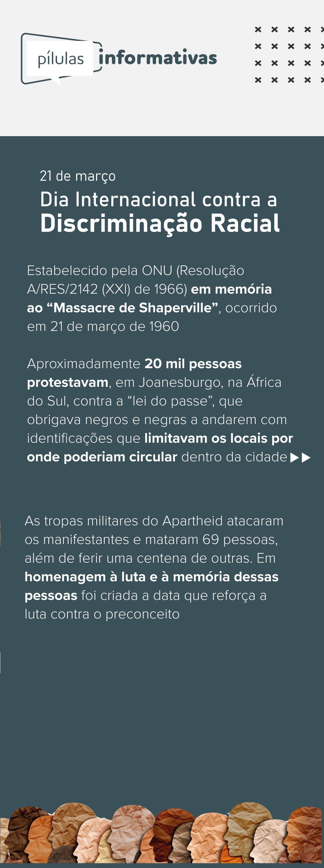This screenshot has width=324, height=868.
Task: Click the As tropas militares paragraph
Action: (154, 567)
